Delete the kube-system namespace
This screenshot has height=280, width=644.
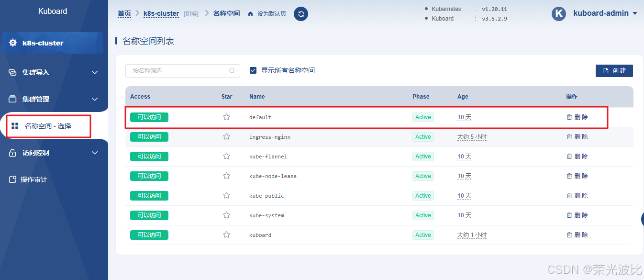coord(577,215)
